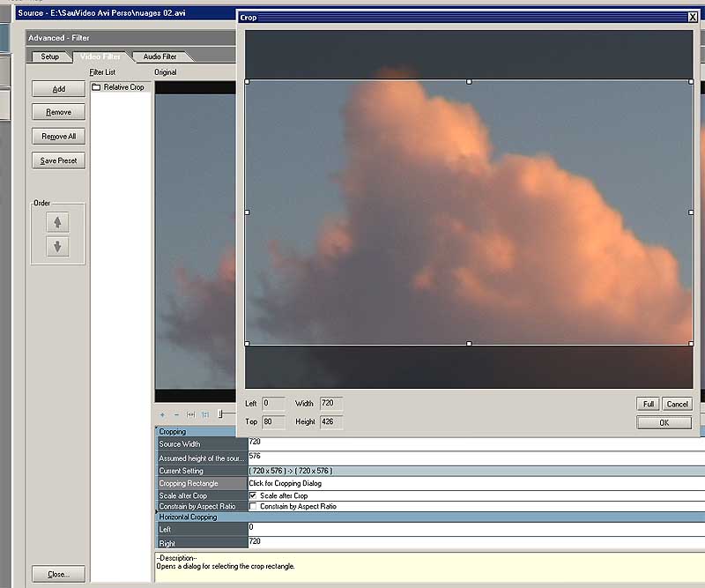Click the preview zoom slider handle

point(221,414)
